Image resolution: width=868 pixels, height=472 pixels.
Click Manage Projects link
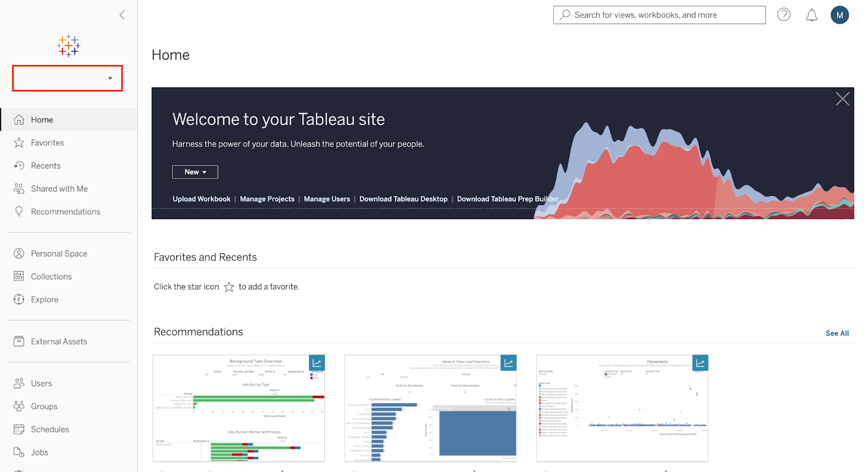tap(267, 199)
